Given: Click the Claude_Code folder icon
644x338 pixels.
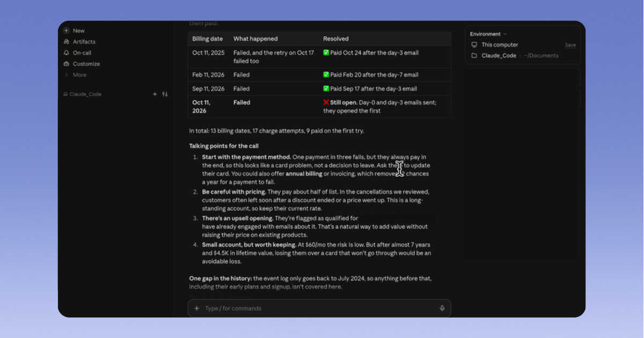Looking at the screenshot, I should 474,56.
